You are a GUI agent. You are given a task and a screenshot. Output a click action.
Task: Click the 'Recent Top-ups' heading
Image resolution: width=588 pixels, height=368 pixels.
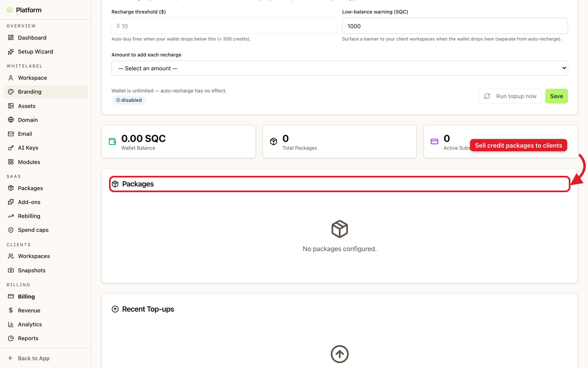click(148, 309)
